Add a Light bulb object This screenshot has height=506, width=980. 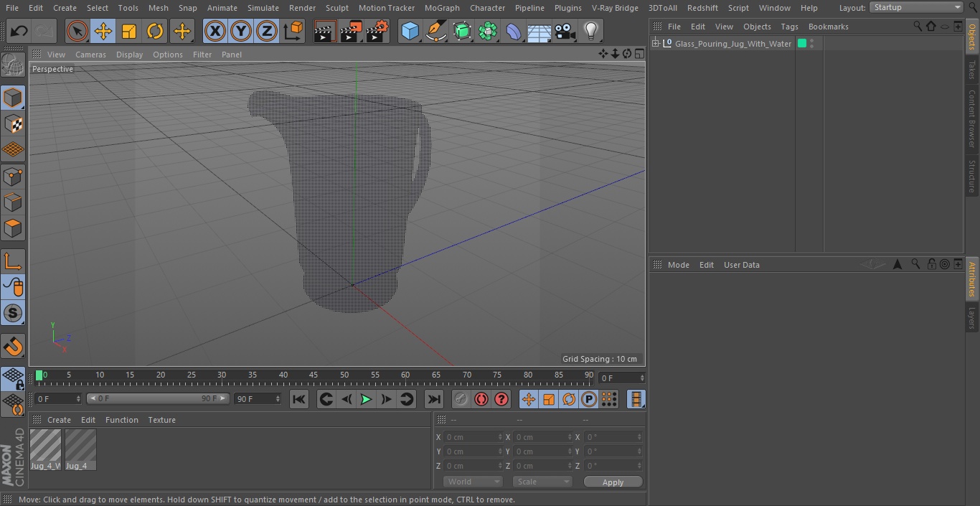point(590,31)
